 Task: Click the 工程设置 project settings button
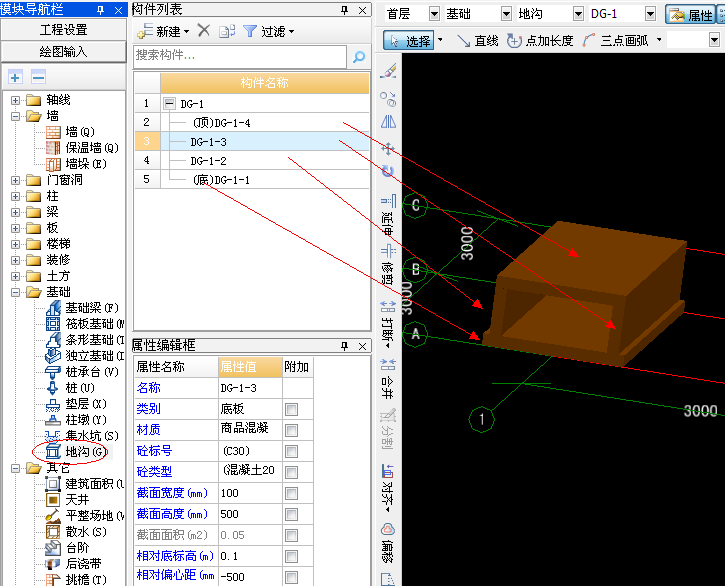(63, 30)
